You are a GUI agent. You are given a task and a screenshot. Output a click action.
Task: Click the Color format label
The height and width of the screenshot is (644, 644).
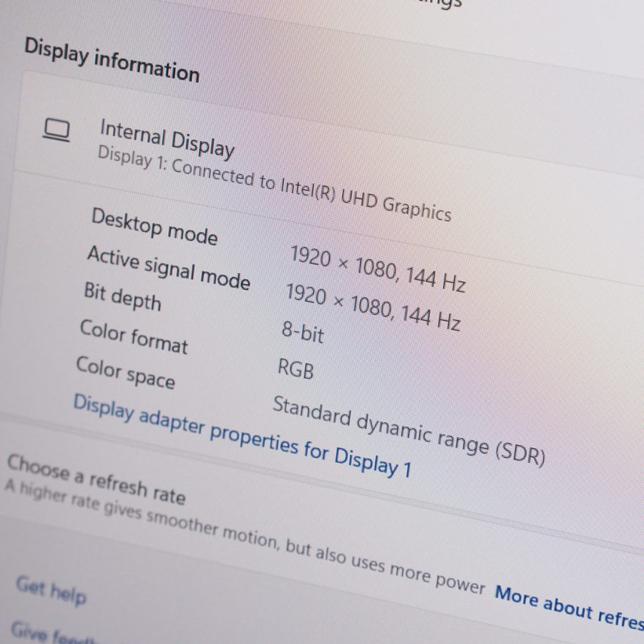pos(134,336)
